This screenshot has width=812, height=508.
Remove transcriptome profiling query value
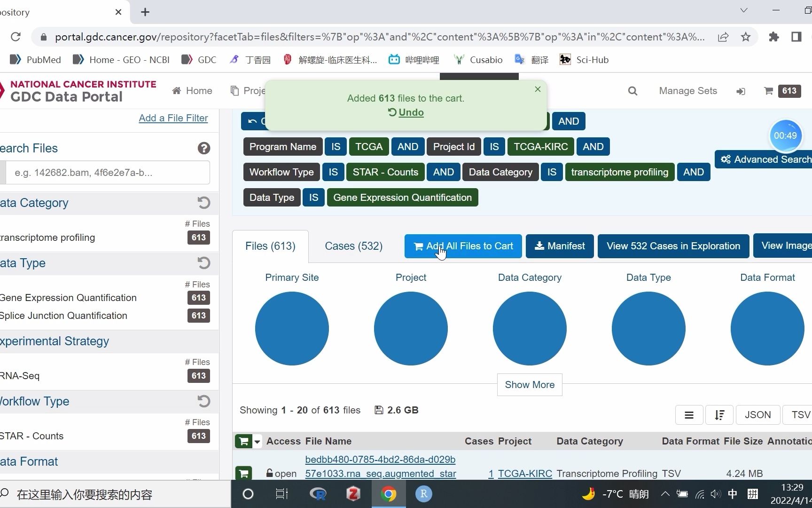619,172
